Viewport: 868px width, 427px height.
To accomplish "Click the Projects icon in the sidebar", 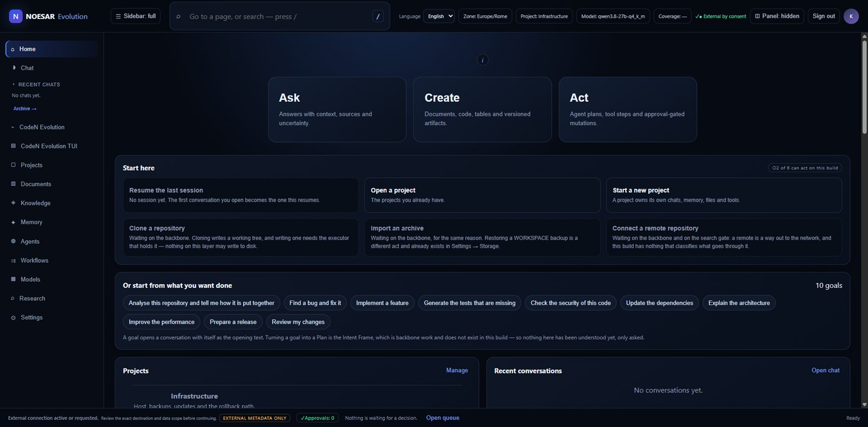I will pos(13,165).
